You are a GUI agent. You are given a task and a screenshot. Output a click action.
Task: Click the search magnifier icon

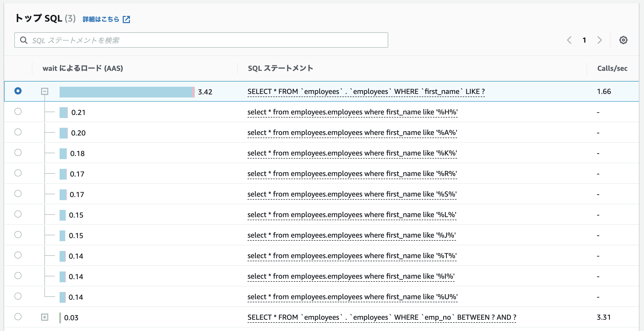(x=24, y=40)
